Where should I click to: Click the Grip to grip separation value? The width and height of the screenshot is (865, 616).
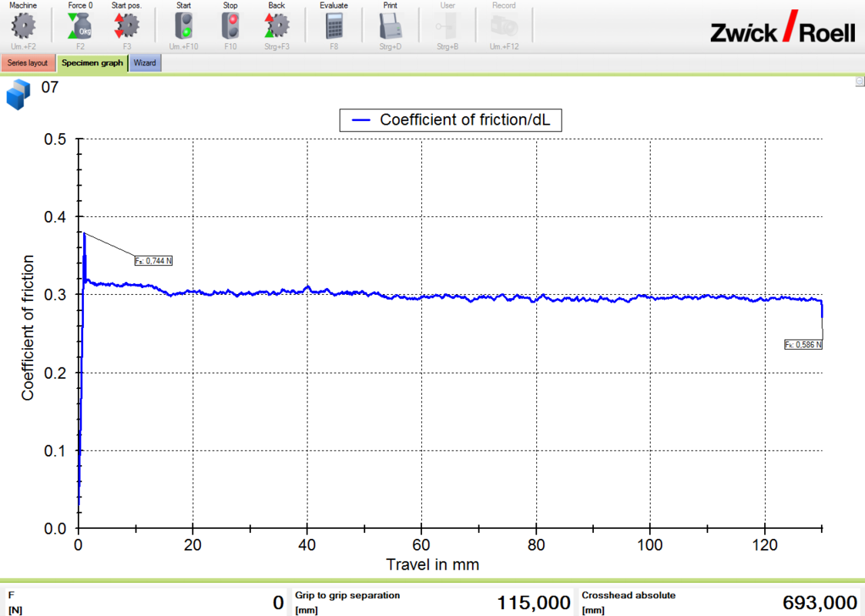534,602
